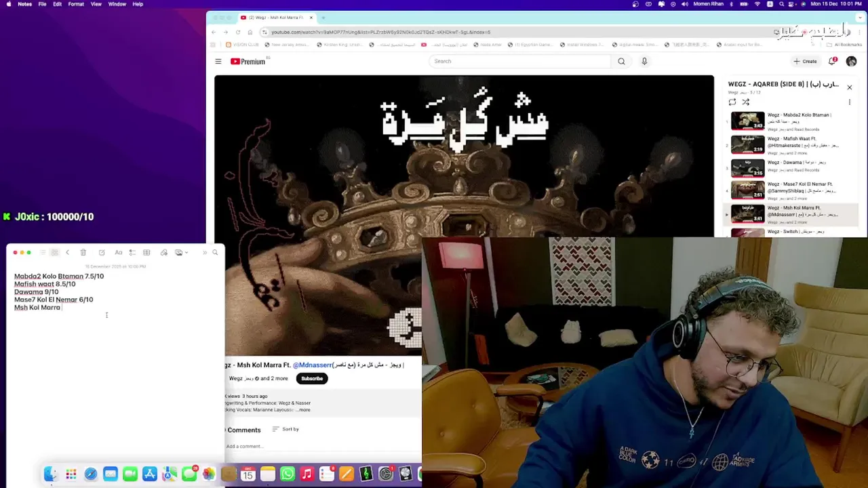Open Finder from the dock
The height and width of the screenshot is (488, 868).
click(51, 474)
